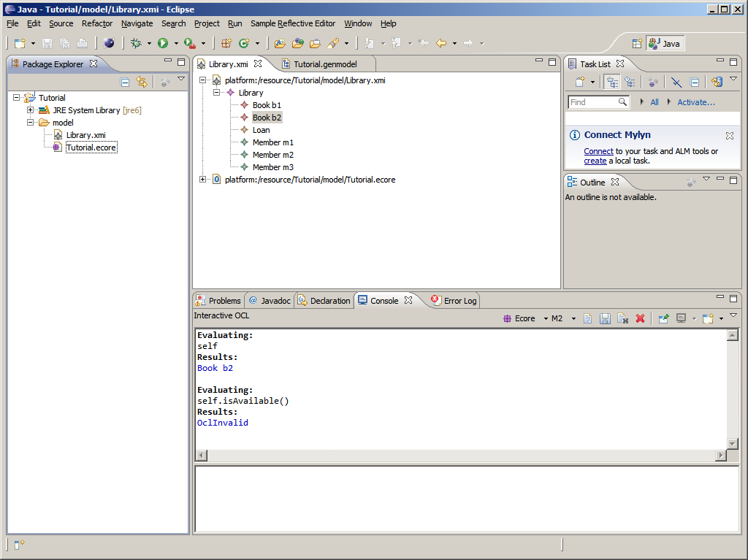The width and height of the screenshot is (748, 560).
Task: Click the Last Edit Location back arrow
Action: [423, 43]
